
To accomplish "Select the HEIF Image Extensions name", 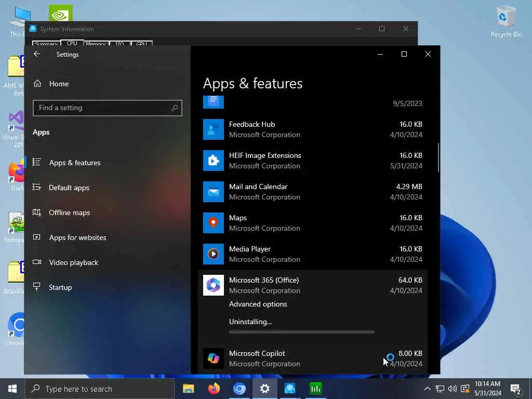I will click(x=265, y=155).
